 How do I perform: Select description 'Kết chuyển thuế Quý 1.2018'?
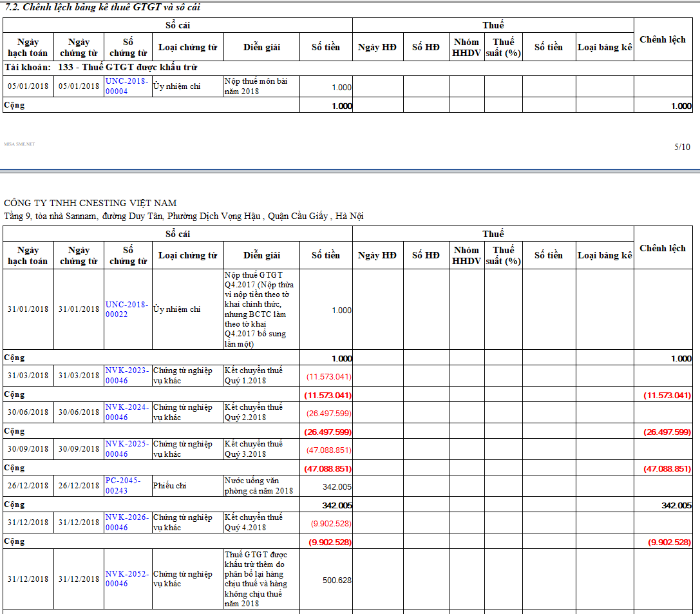click(254, 375)
